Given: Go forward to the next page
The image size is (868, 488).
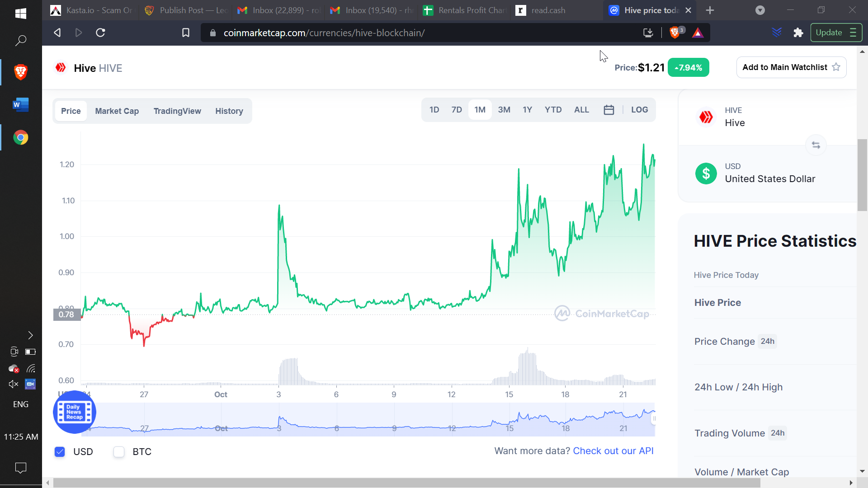Looking at the screenshot, I should 79,33.
